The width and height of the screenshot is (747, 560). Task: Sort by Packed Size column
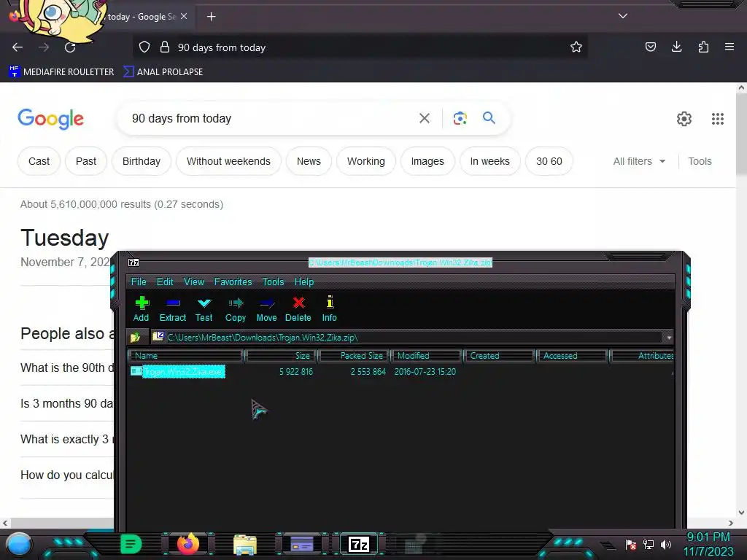point(355,356)
